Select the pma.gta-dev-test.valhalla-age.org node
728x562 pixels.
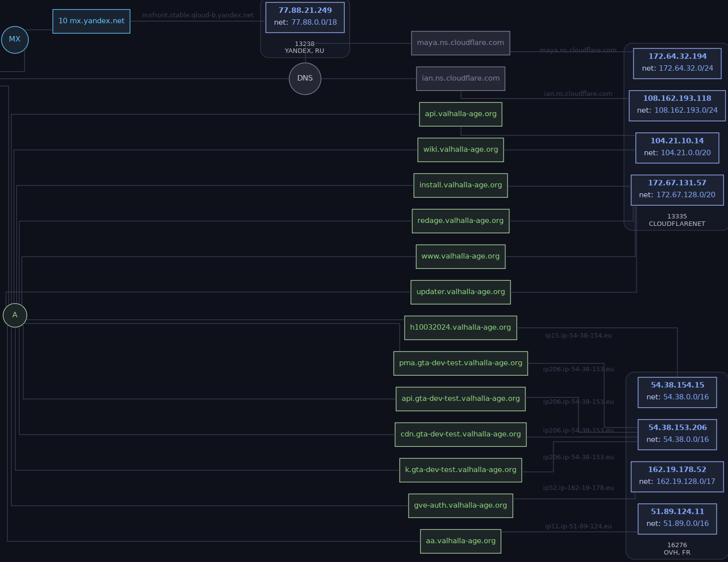click(x=460, y=363)
